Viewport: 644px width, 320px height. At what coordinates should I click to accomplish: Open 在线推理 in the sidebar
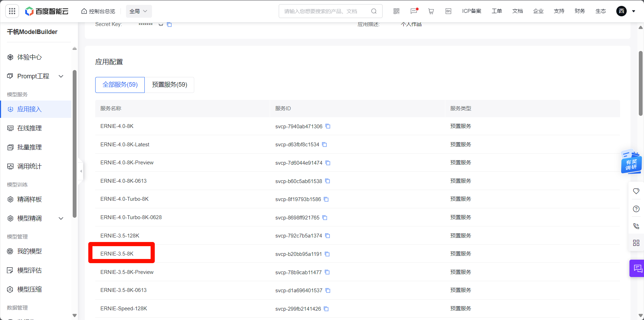point(29,128)
